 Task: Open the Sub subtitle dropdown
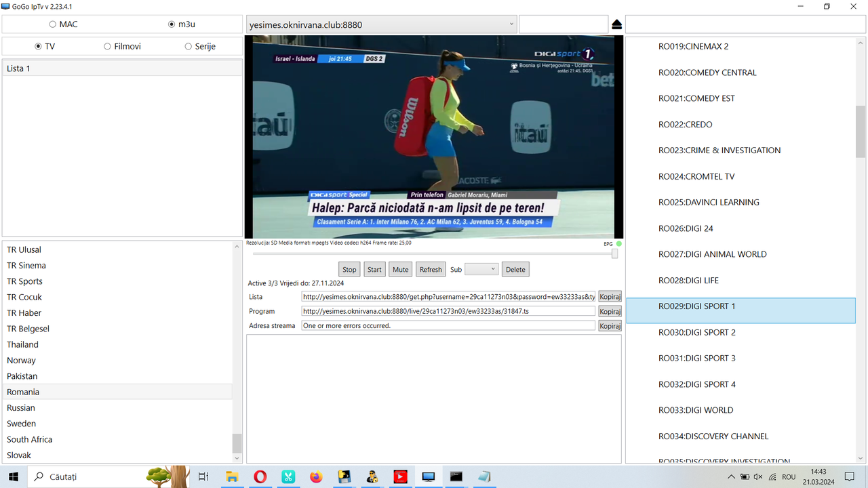coord(481,269)
